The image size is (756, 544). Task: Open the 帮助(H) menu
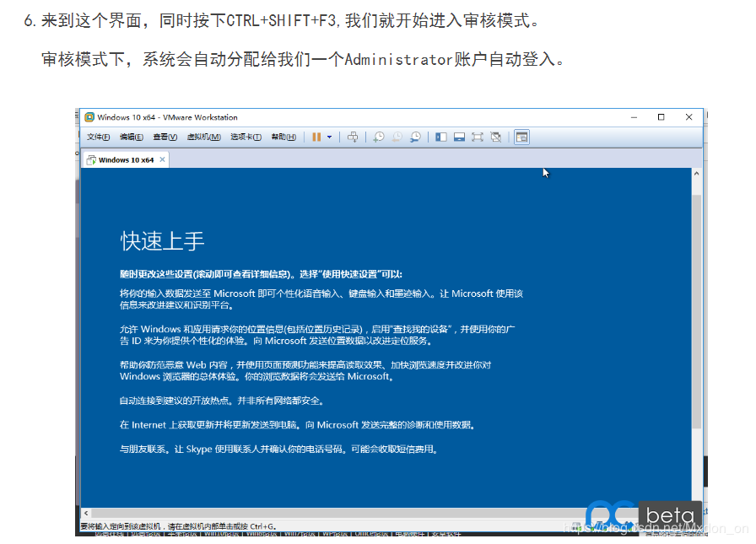[283, 137]
